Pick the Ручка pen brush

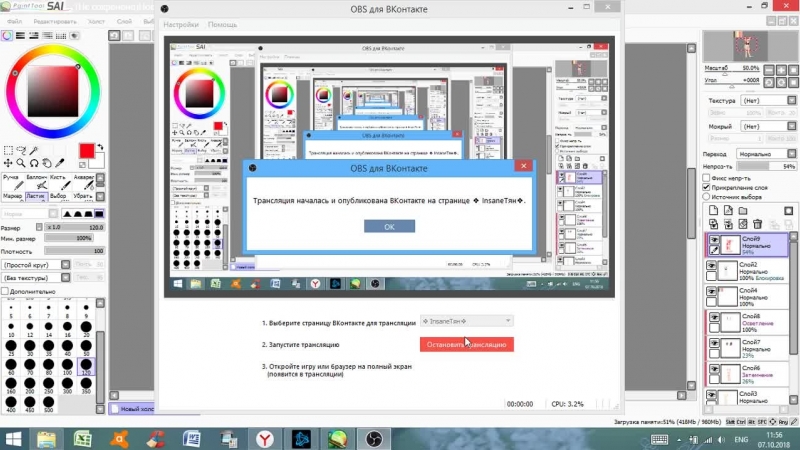[12, 182]
